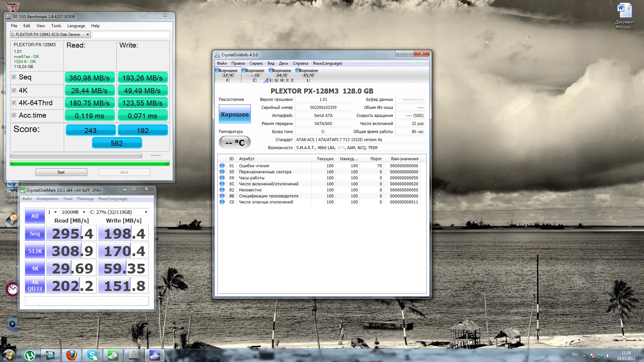Open the OFFTimer desktop shortcut
This screenshot has width=644, height=362.
12,328
